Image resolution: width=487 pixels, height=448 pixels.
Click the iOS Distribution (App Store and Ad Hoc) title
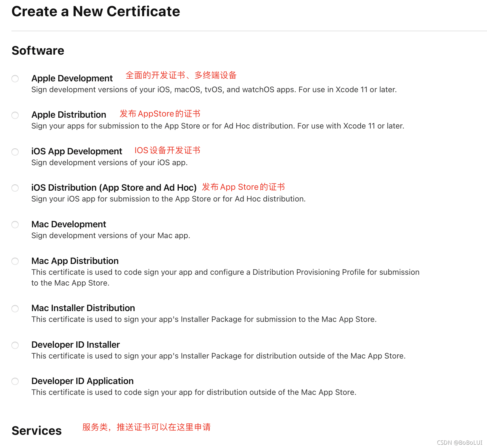114,188
